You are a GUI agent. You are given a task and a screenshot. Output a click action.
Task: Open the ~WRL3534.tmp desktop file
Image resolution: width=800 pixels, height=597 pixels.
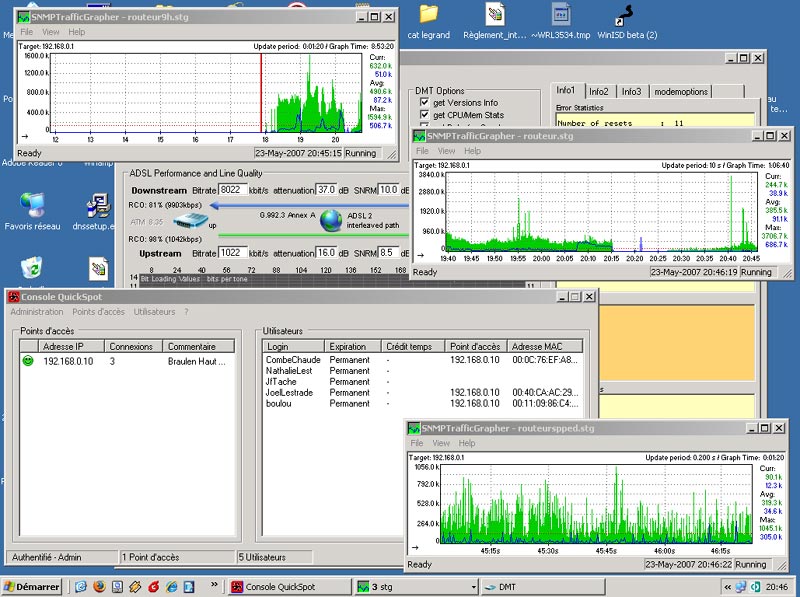click(562, 15)
